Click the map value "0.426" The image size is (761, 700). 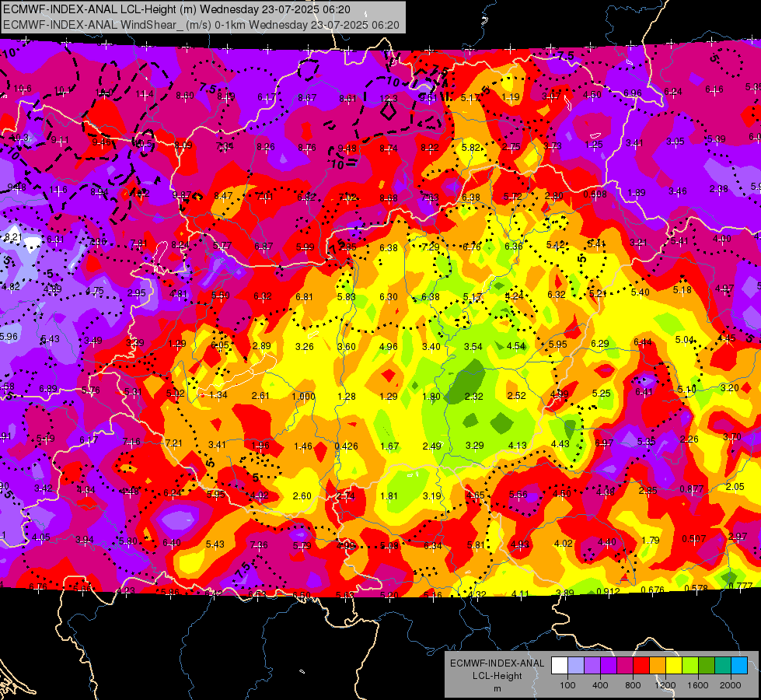point(347,446)
